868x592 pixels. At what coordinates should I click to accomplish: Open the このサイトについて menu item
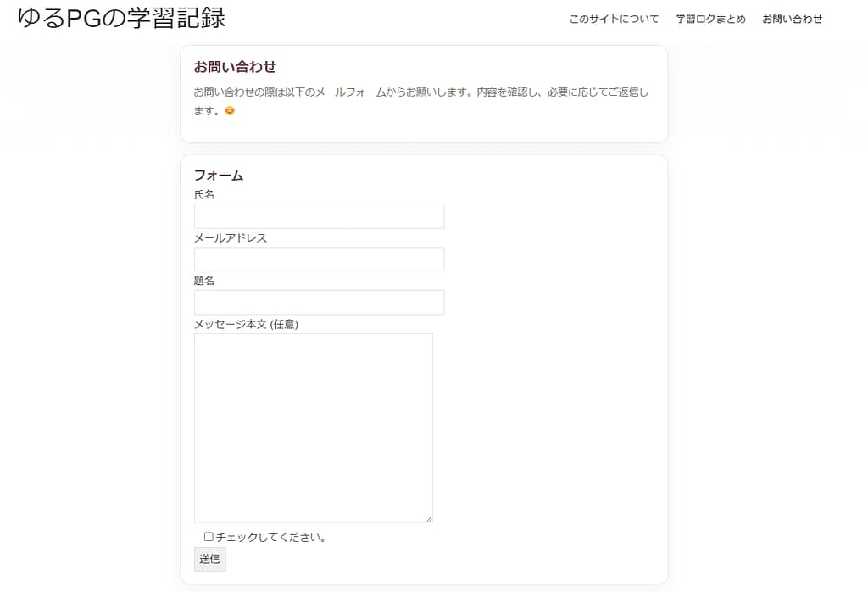[614, 19]
